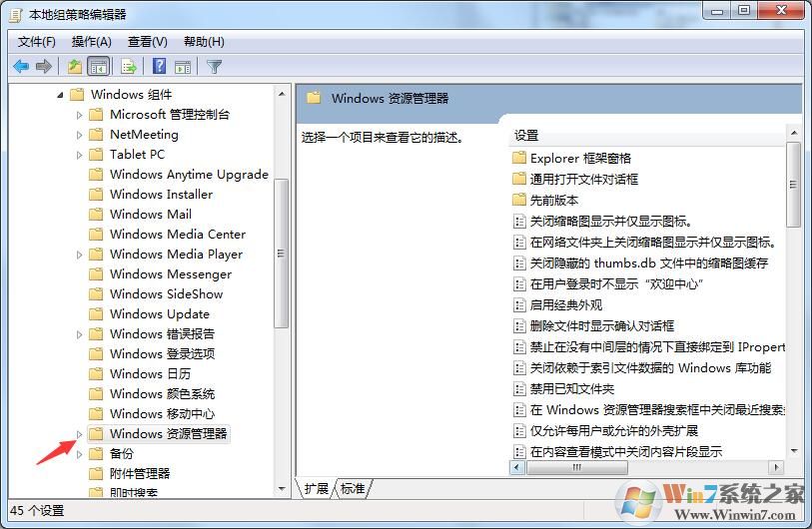
Task: Click folder icon next to Windows Mail
Action: coord(96,214)
